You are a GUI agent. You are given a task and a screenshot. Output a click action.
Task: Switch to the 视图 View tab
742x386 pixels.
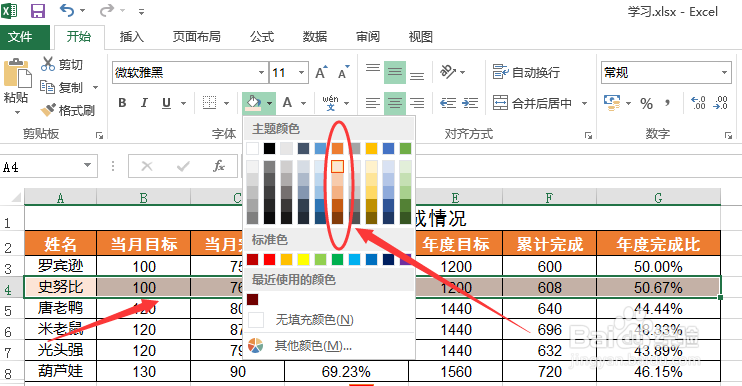[420, 37]
